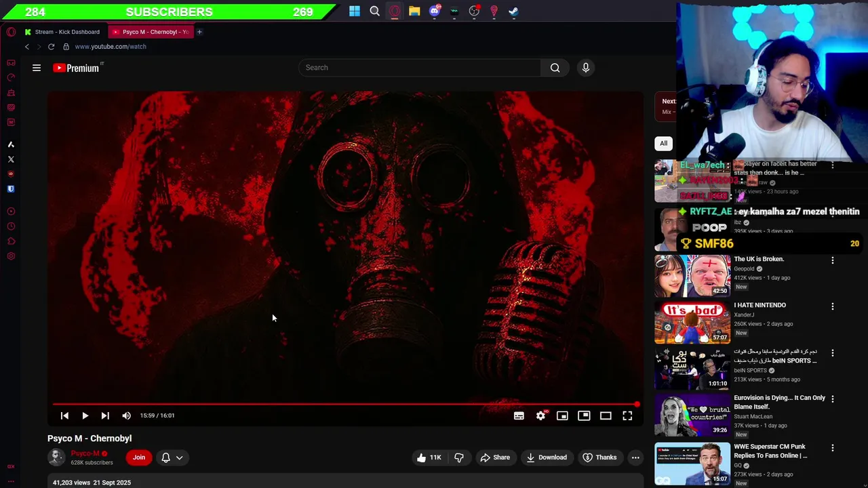
Task: Open The UK is Broken thumbnail
Action: [692, 276]
